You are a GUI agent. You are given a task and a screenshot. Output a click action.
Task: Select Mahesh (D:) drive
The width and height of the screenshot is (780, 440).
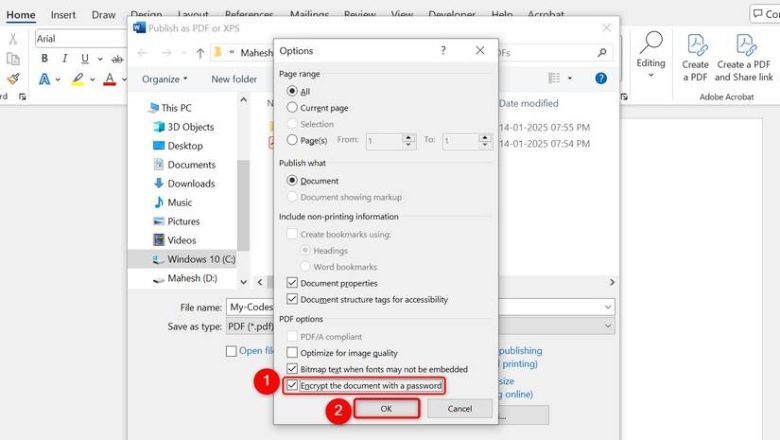pyautogui.click(x=185, y=278)
